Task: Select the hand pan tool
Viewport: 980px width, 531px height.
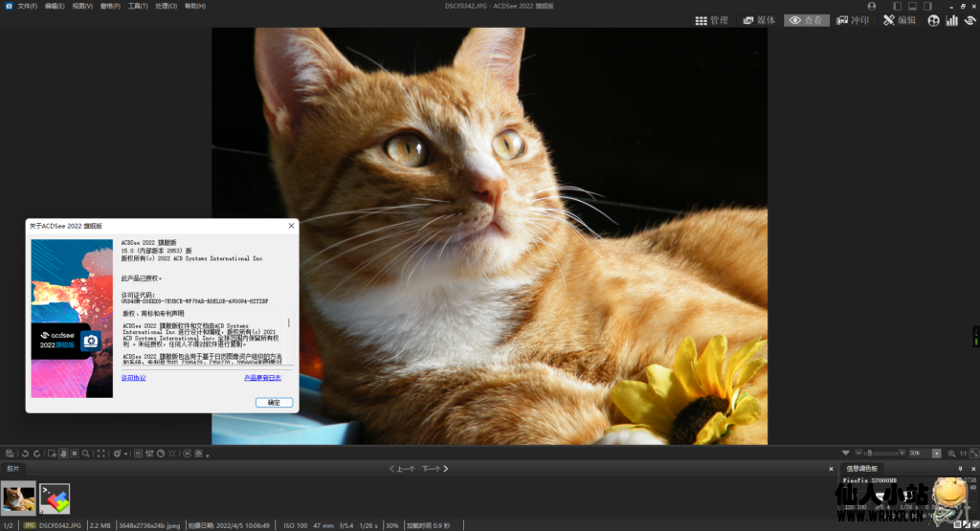Action: [62, 454]
